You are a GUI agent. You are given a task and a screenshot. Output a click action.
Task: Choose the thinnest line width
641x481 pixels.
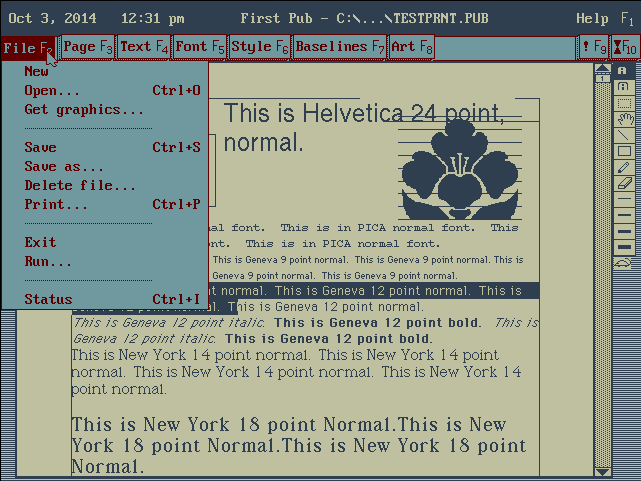[623, 199]
